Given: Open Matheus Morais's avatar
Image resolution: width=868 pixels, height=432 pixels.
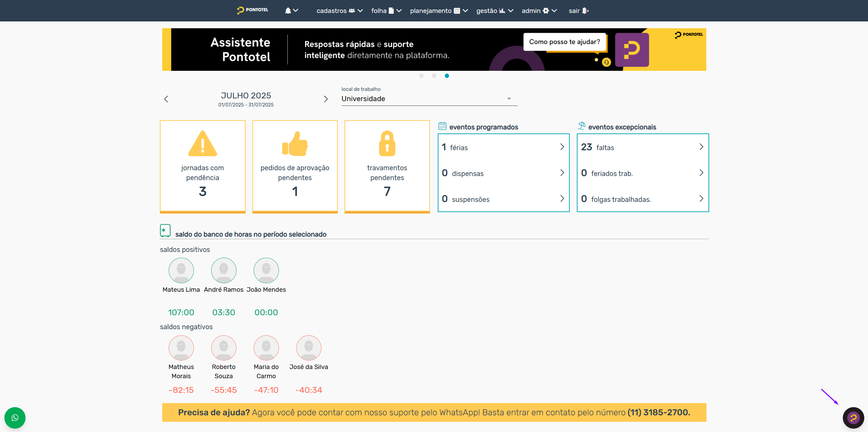Looking at the screenshot, I should pos(181,348).
